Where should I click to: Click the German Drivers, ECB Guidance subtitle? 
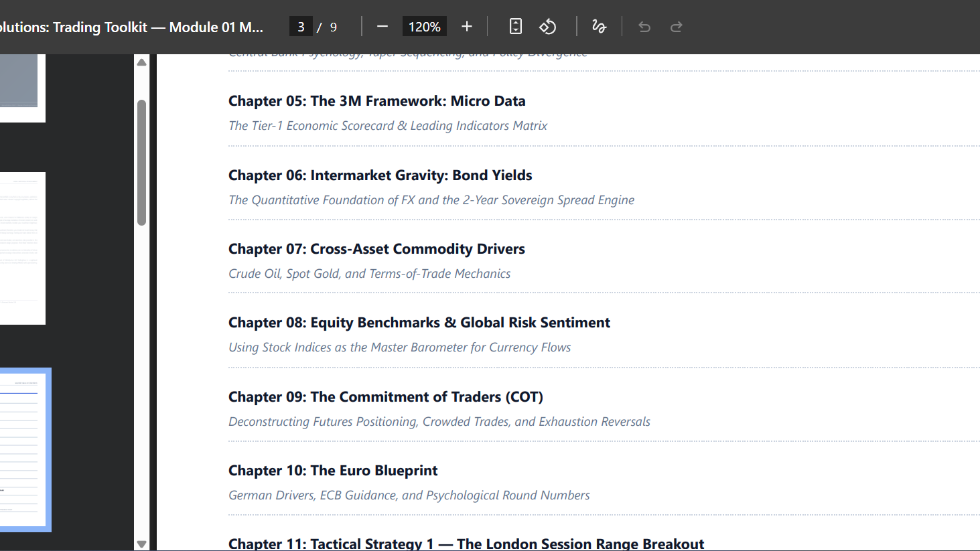[x=409, y=495]
